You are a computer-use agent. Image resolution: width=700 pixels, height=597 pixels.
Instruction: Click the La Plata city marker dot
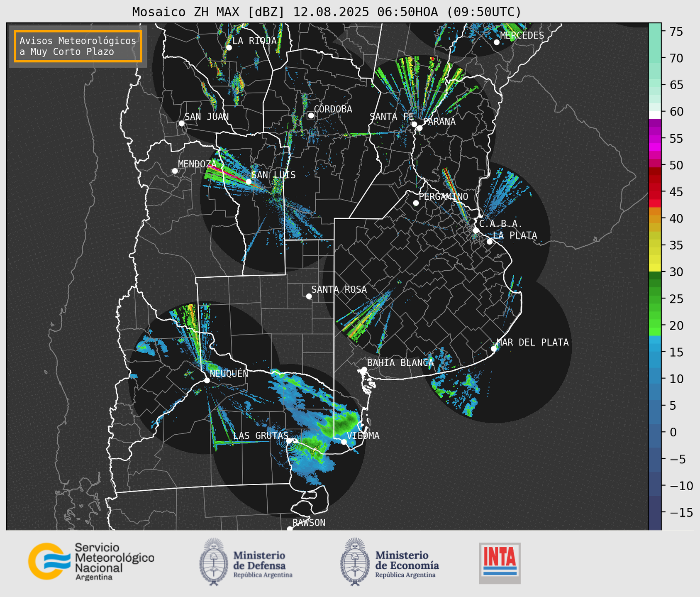pos(490,242)
